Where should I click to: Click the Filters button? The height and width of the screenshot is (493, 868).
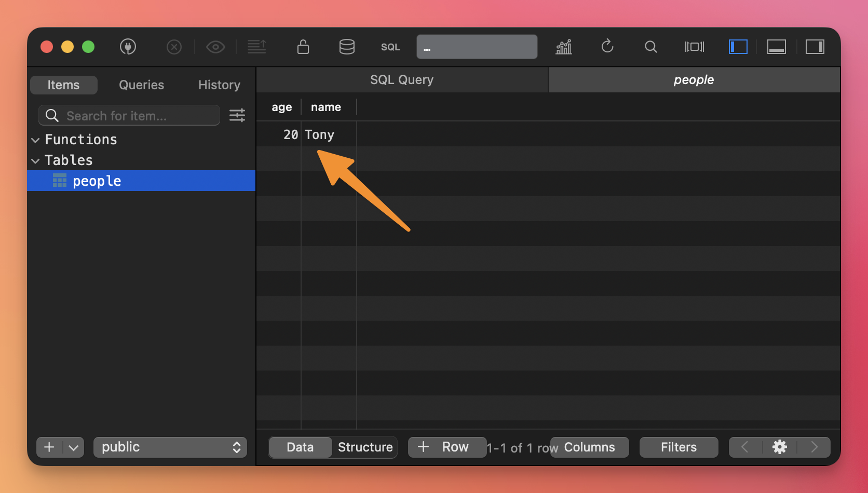click(x=679, y=447)
